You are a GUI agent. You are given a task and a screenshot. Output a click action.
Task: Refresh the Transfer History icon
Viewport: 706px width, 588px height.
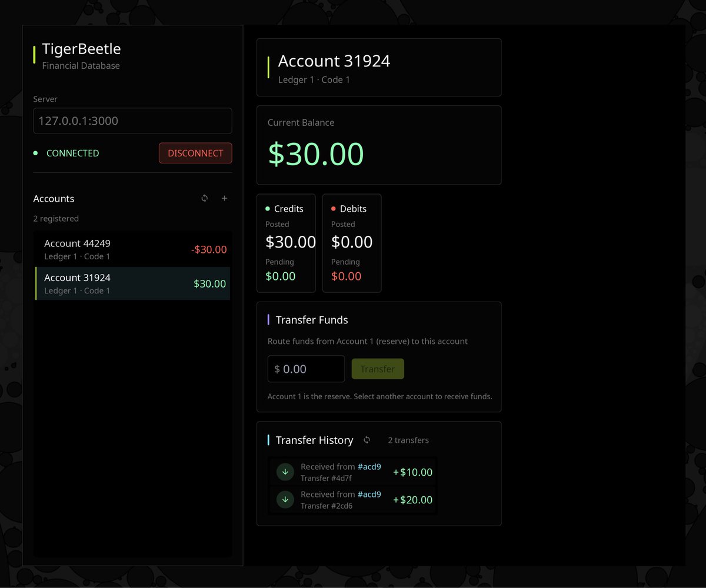[367, 440]
